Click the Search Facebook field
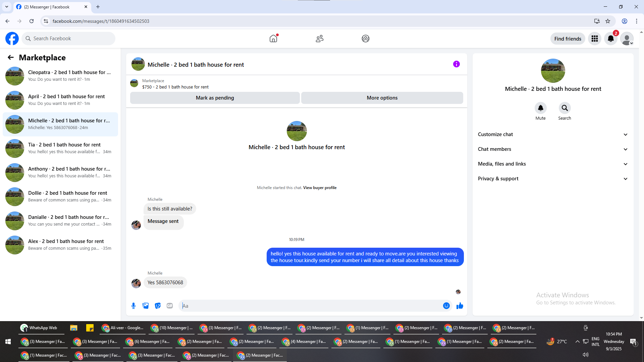Viewport: 644px width, 362px height. click(x=68, y=39)
